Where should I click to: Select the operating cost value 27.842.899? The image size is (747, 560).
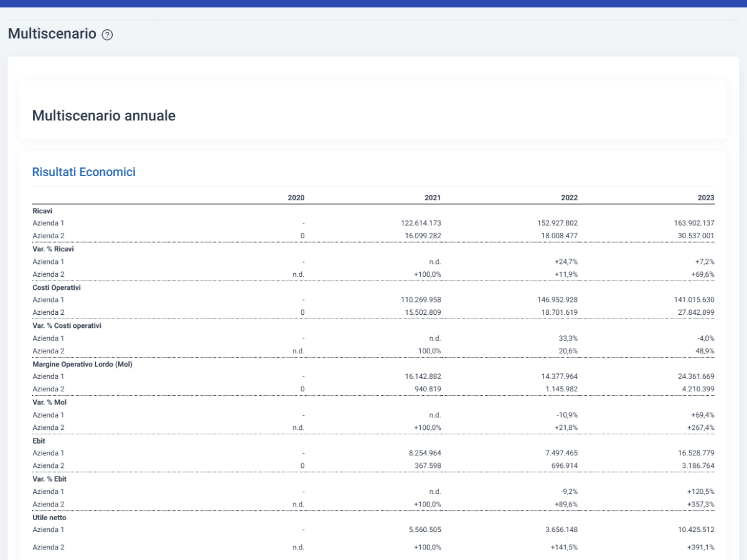(696, 312)
